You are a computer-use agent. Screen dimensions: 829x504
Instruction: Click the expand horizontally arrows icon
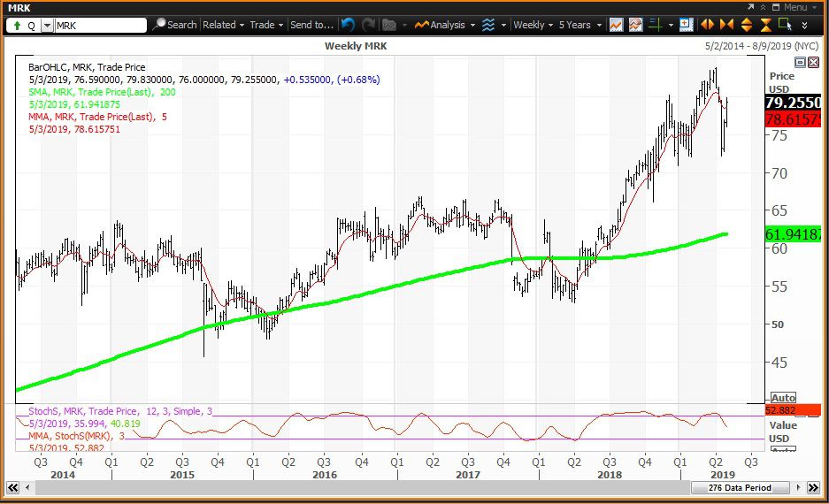point(707,24)
